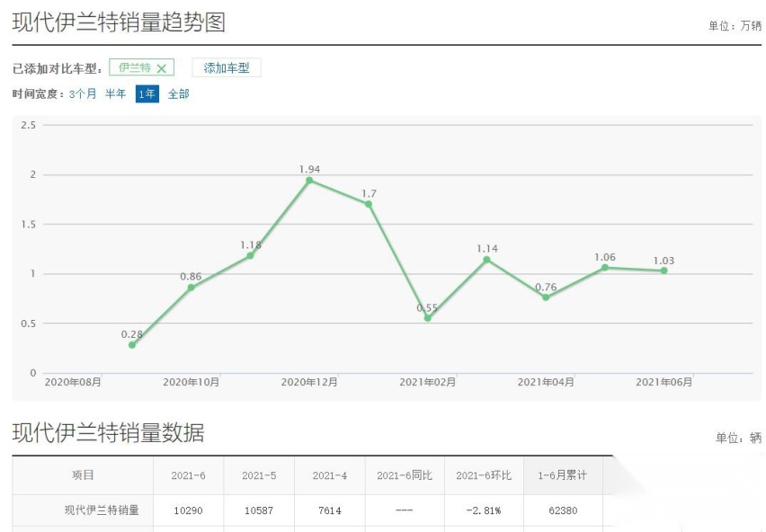This screenshot has width=766, height=532.
Task: Click the 1.14 data point on chart
Action: [x=486, y=260]
